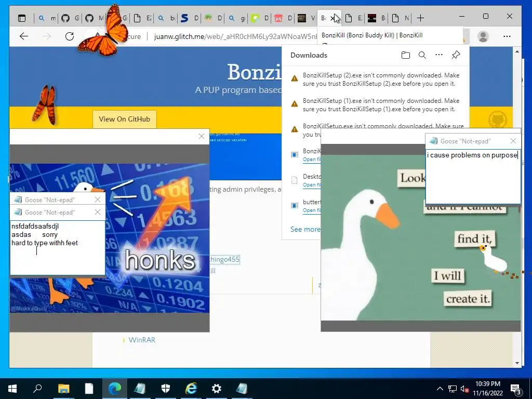Screen dimensions: 532x399
Task: Show hidden tray icons chevron
Action: click(x=440, y=389)
